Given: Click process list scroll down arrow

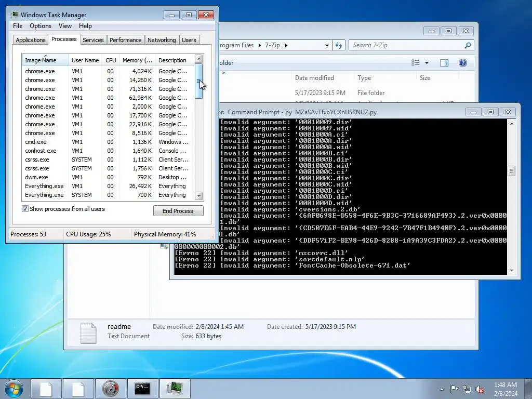Looking at the screenshot, I should coord(199,196).
